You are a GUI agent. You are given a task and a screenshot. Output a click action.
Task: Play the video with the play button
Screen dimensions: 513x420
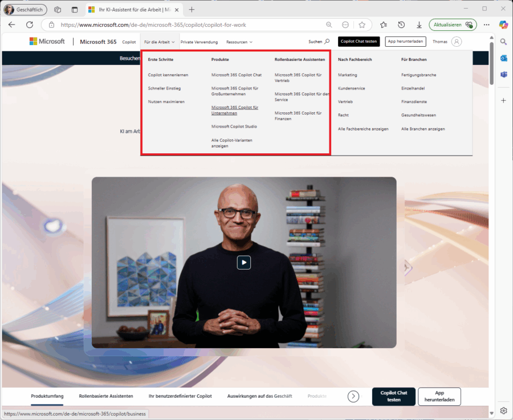pos(244,262)
